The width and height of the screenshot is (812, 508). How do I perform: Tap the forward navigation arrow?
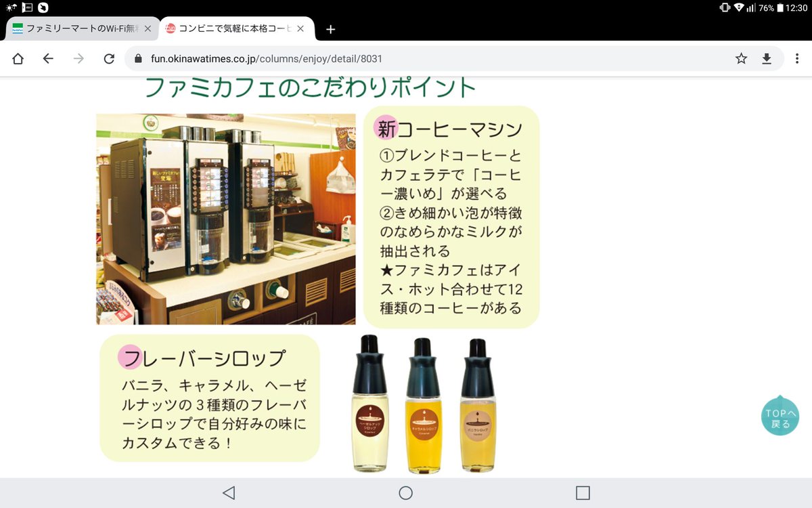pyautogui.click(x=78, y=59)
